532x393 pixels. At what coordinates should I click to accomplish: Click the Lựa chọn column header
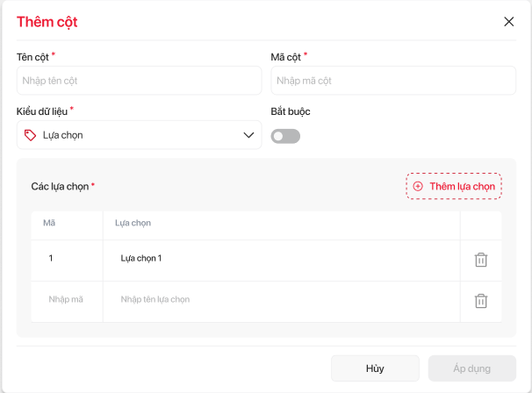coord(133,223)
